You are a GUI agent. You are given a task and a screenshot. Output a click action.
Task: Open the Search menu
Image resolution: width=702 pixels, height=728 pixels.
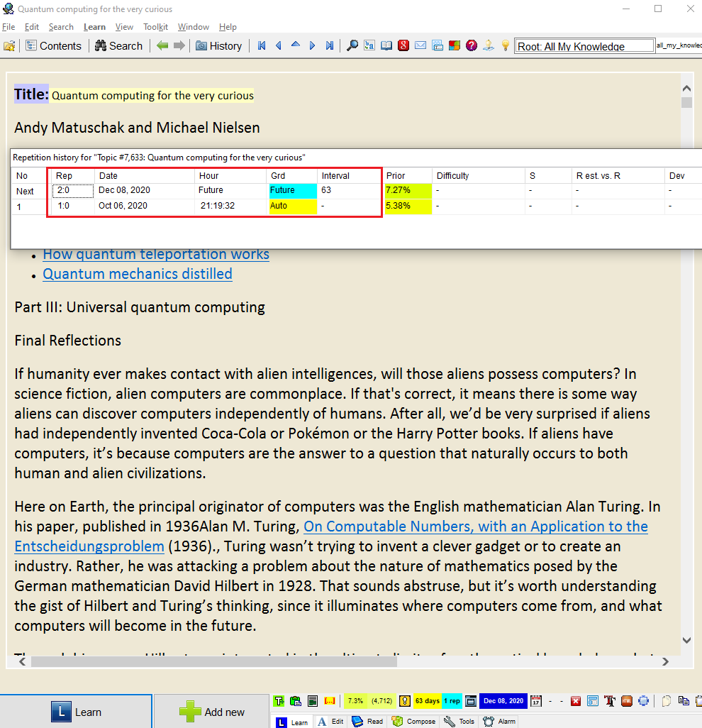(61, 27)
